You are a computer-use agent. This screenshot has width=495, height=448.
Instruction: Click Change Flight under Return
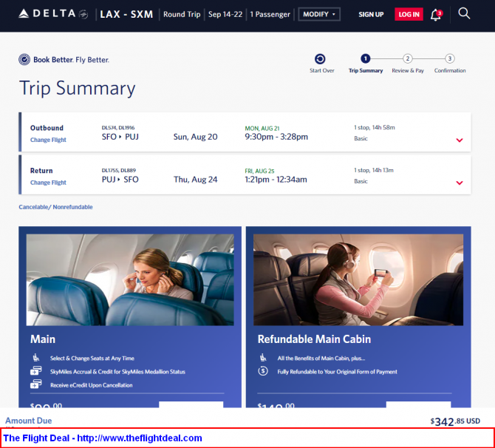click(x=48, y=183)
